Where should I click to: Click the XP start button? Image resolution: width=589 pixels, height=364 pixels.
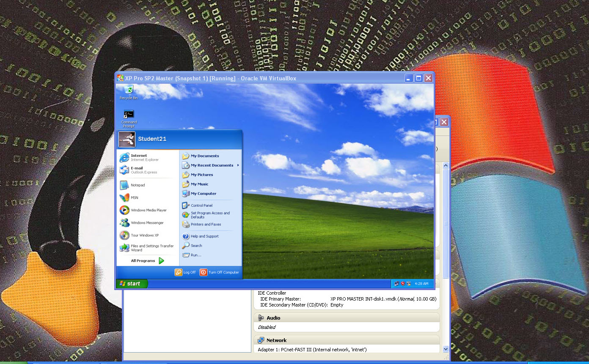click(x=132, y=284)
